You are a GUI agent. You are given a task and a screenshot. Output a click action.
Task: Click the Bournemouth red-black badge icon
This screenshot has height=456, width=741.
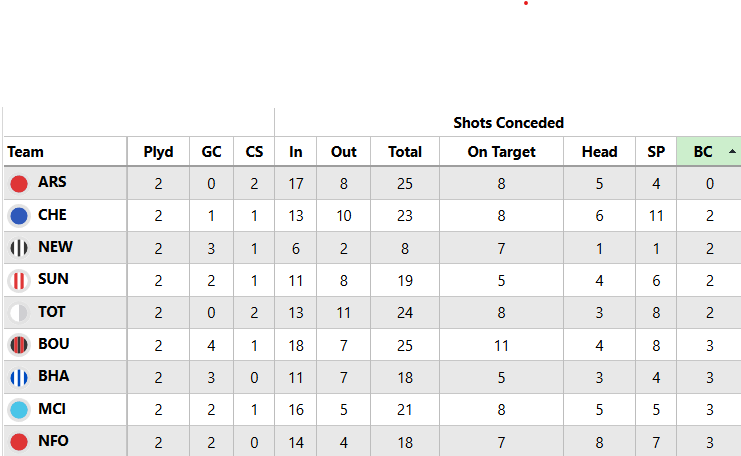19,345
